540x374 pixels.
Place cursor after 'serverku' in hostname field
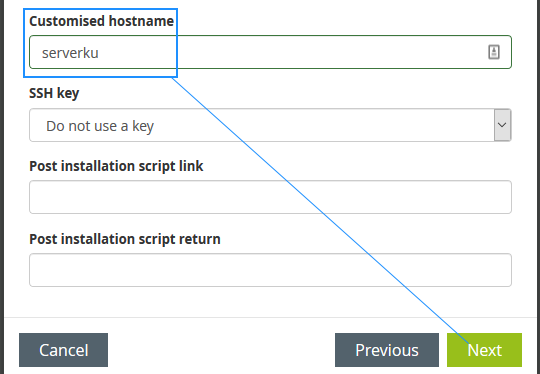(x=100, y=53)
